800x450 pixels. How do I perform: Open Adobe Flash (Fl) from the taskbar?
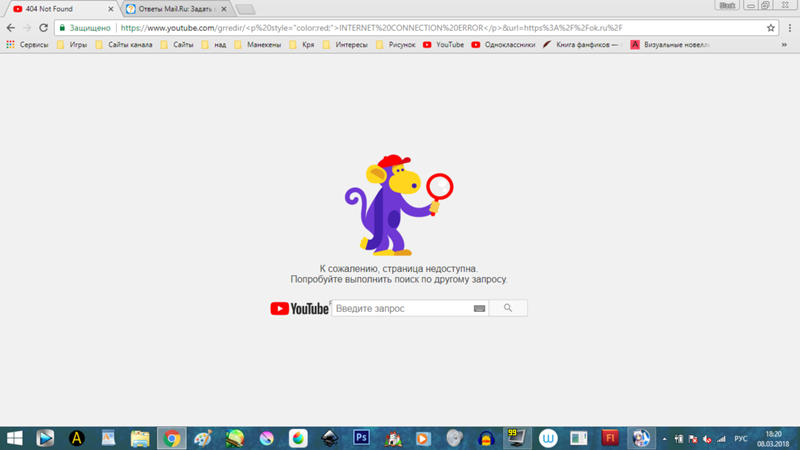(x=610, y=438)
